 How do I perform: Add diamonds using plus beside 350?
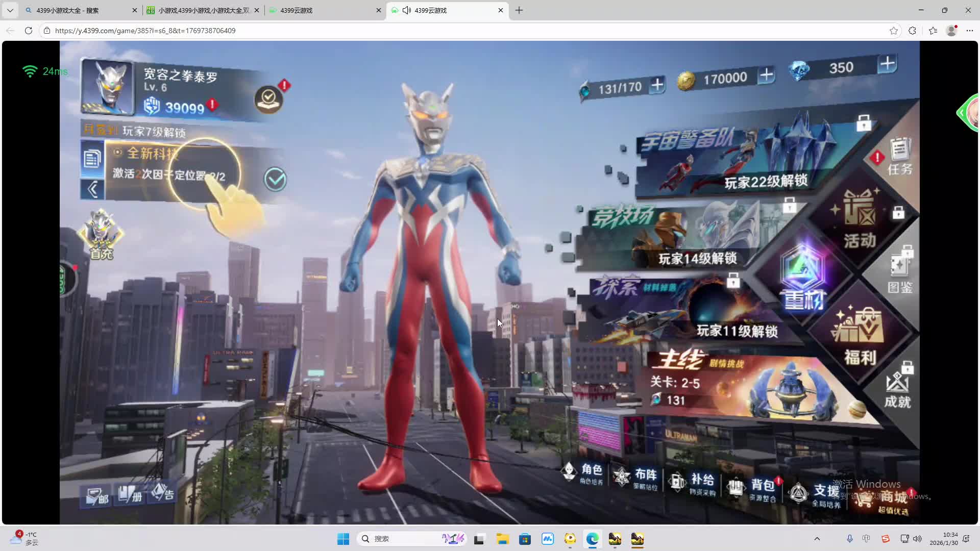click(888, 64)
